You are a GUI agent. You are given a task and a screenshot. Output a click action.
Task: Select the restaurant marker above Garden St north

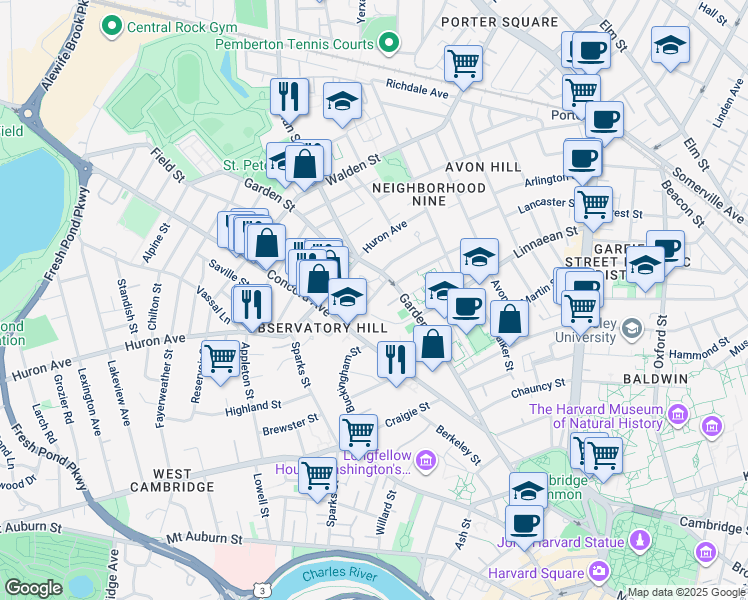(x=289, y=99)
